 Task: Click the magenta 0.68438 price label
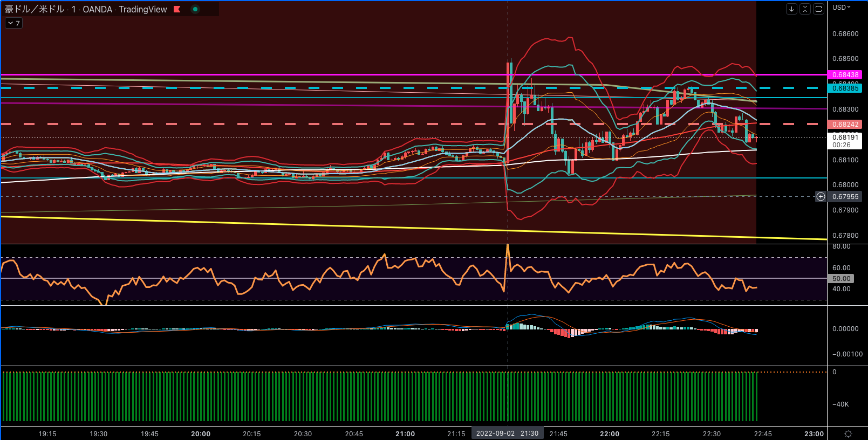coord(845,75)
